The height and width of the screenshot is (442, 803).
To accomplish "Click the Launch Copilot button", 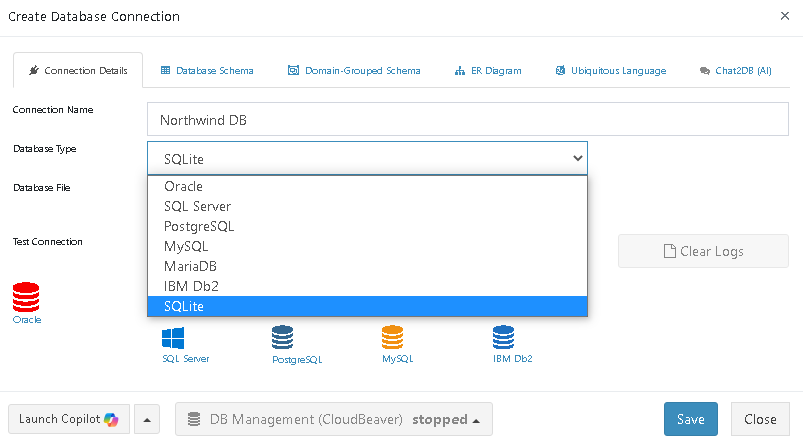I will click(68, 420).
